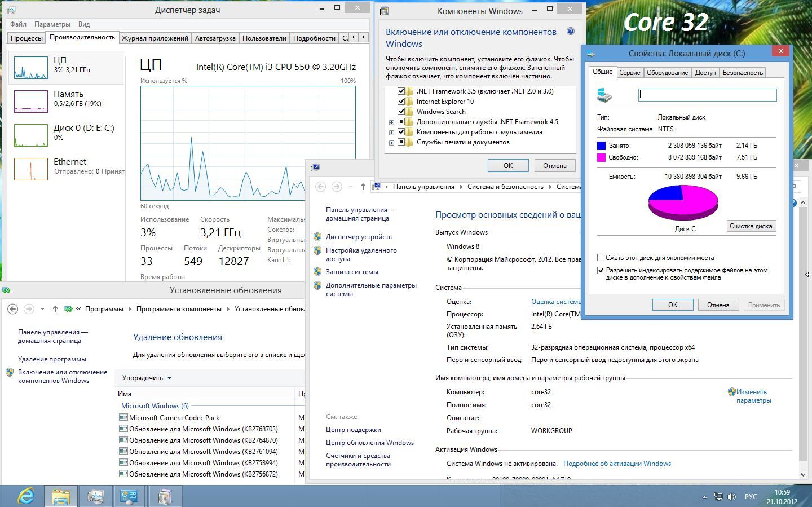Click the shield icon next to System protection
The width and height of the screenshot is (812, 507).
coord(317,272)
